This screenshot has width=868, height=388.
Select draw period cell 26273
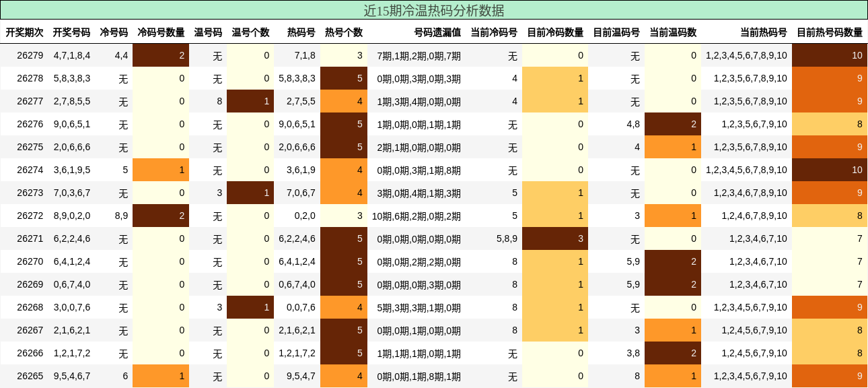(x=30, y=193)
